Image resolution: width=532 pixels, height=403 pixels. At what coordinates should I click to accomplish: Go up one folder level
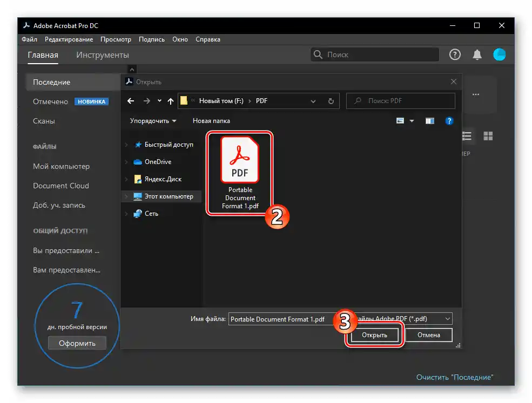[170, 101]
